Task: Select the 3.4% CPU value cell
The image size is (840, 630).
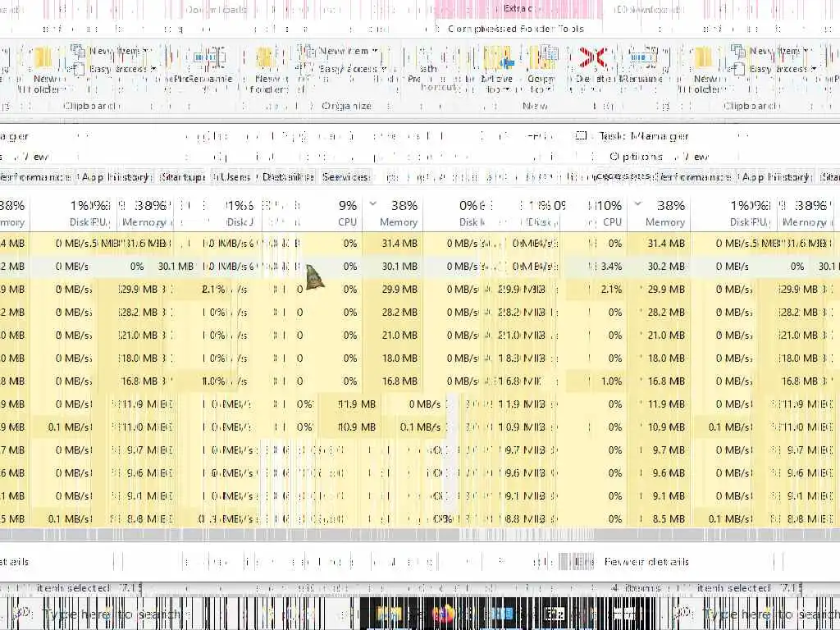Action: click(611, 267)
